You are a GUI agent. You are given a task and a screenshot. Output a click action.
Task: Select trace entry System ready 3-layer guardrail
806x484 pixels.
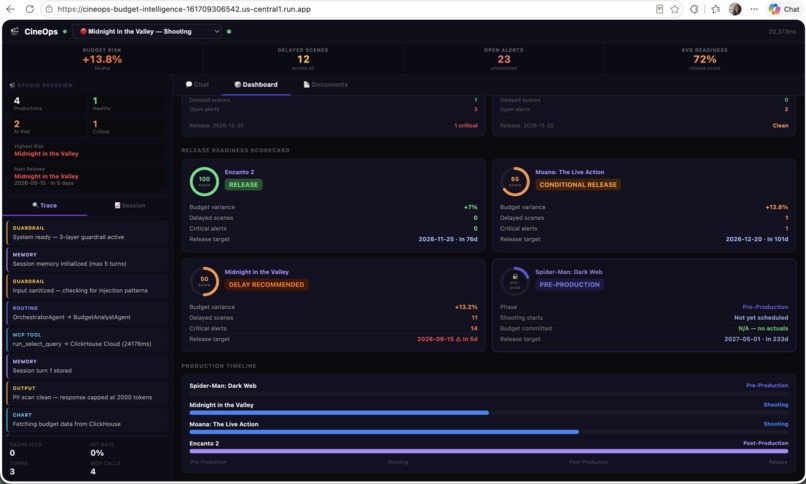coord(87,233)
